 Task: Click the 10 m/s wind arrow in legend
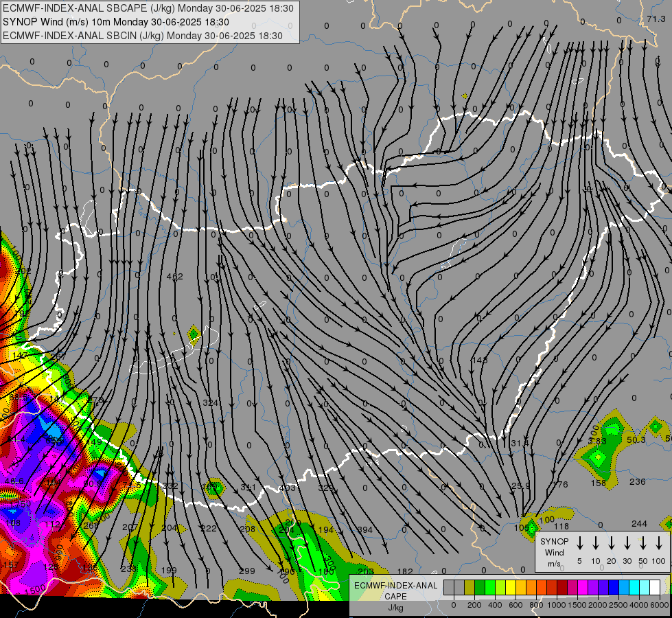click(x=596, y=543)
